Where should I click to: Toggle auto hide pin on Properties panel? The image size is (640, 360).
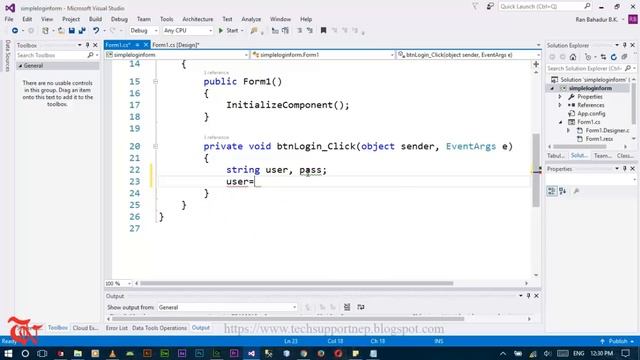click(624, 169)
